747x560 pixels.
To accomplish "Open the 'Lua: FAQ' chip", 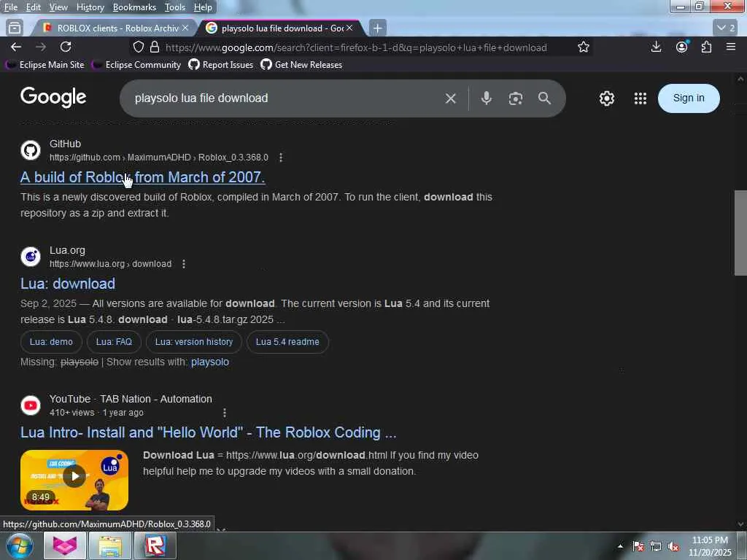I will tap(114, 342).
